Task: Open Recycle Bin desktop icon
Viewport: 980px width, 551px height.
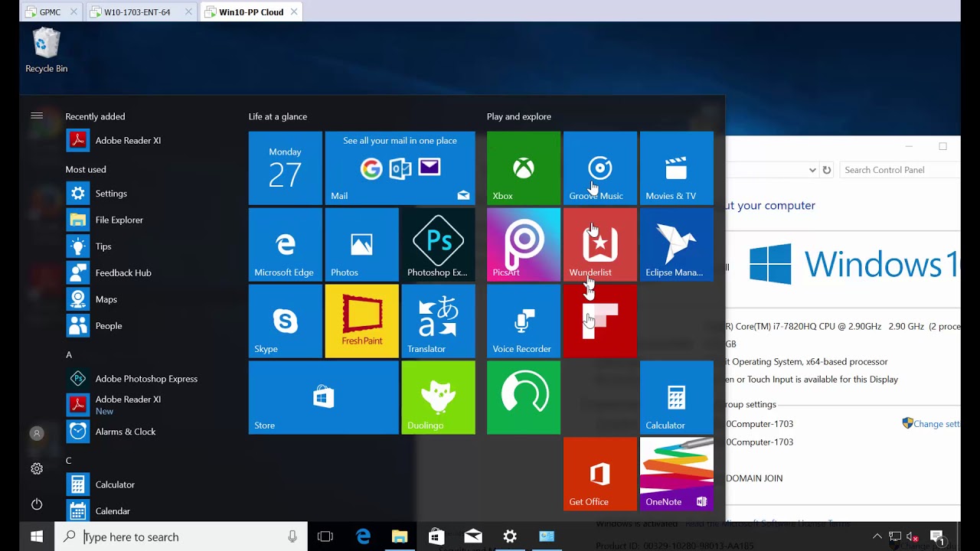Action: point(46,51)
